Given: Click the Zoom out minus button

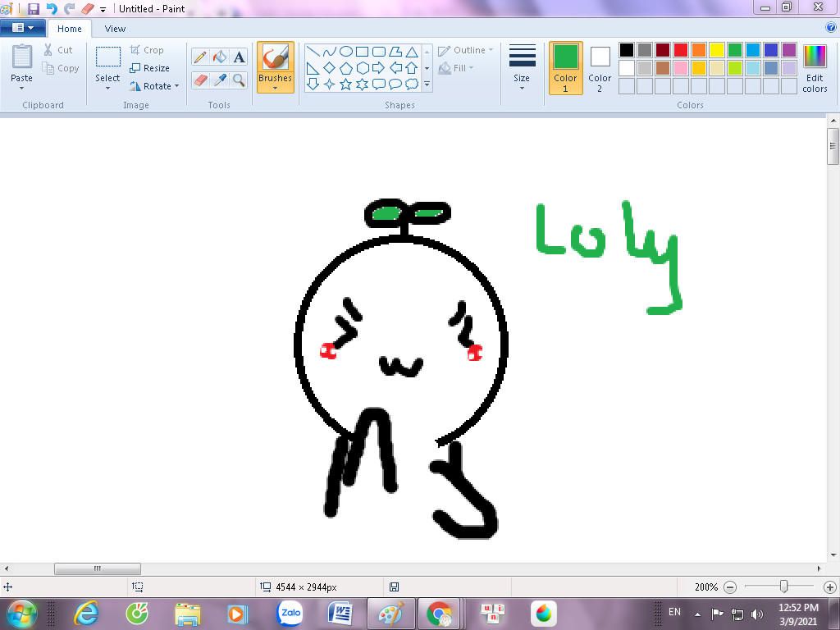Looking at the screenshot, I should coord(730,587).
